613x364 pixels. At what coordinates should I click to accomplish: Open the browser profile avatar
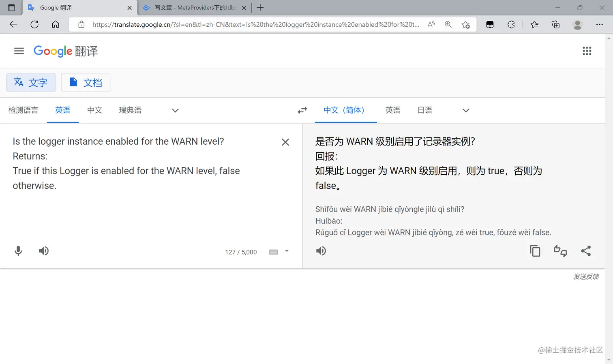coord(577,24)
